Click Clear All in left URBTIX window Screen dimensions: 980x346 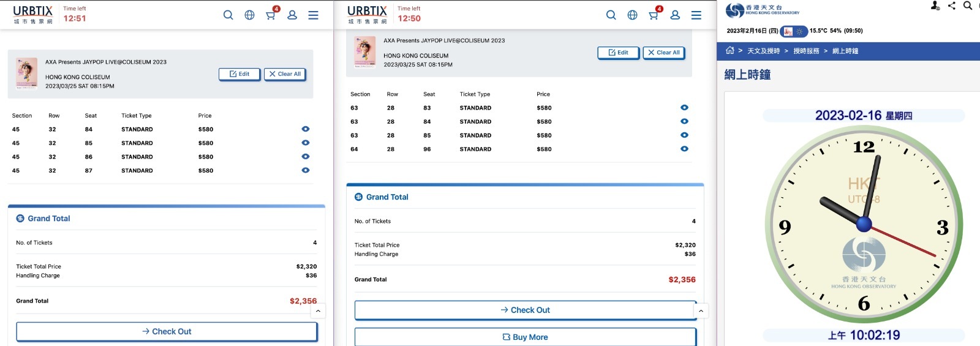(x=285, y=74)
